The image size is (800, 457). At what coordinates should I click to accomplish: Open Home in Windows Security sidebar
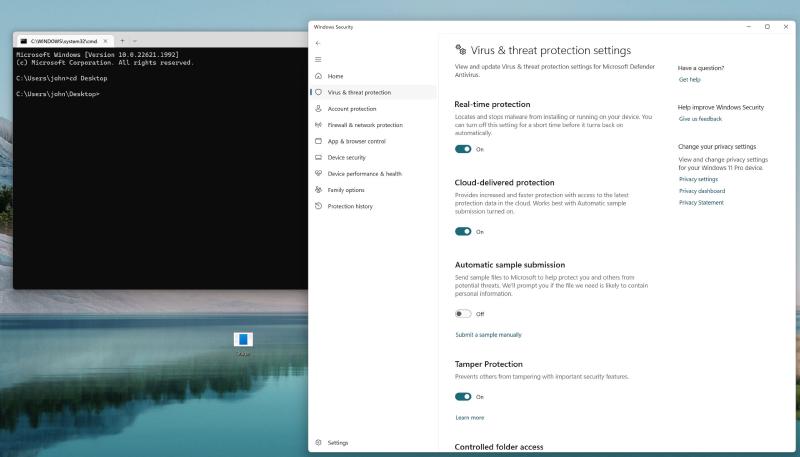tap(374, 76)
